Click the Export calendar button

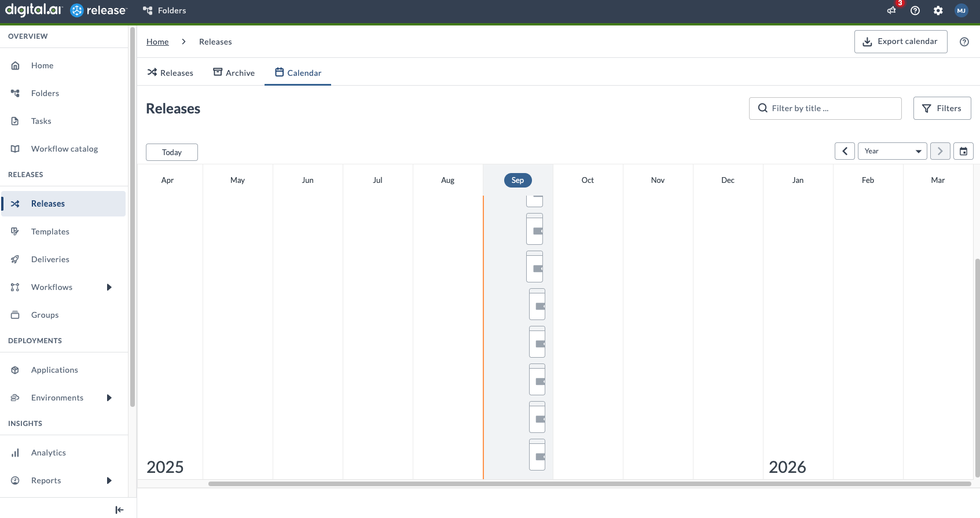[901, 42]
